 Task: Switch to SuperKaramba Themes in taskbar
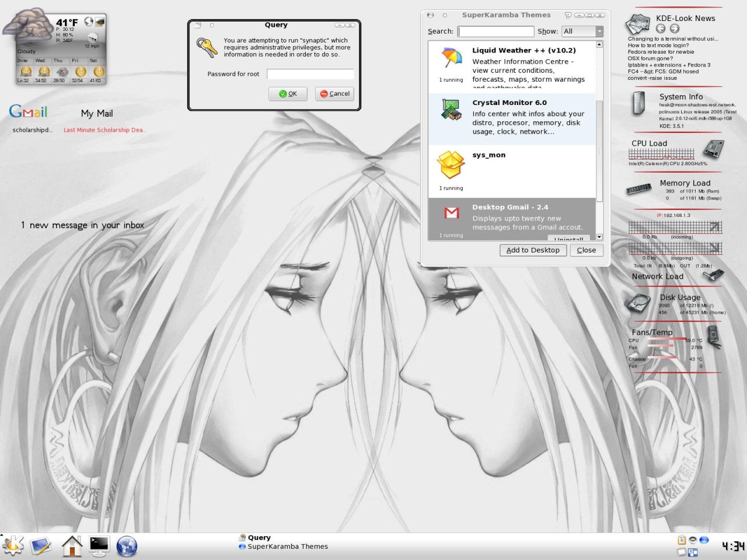click(x=284, y=547)
